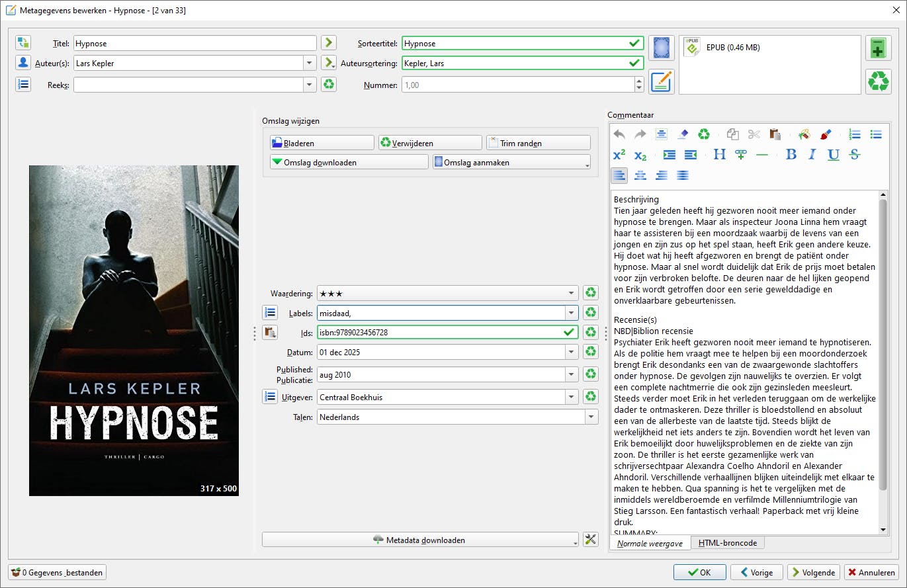Toggle italic formatting in the comment editor

[x=812, y=155]
